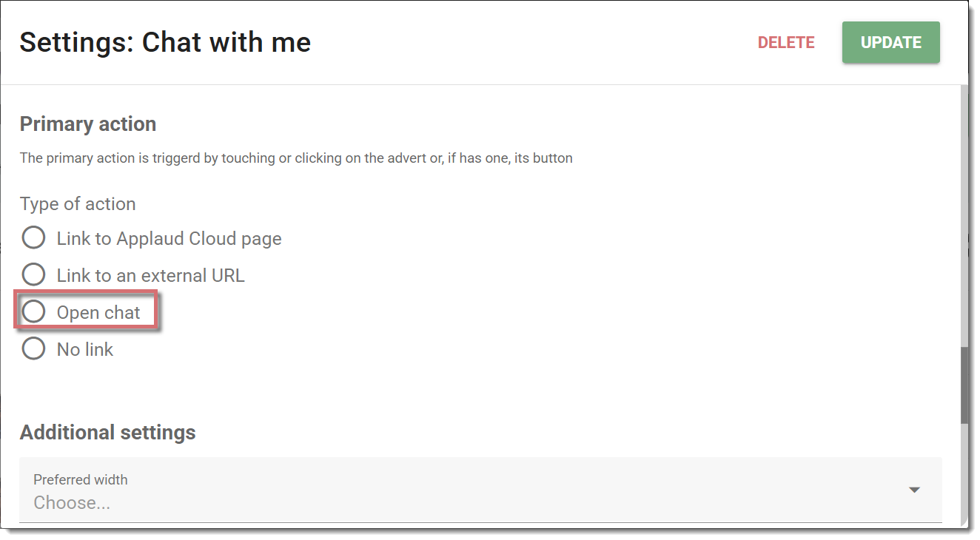Click the 'Link to Applaud Cloud page' label text

click(x=170, y=239)
